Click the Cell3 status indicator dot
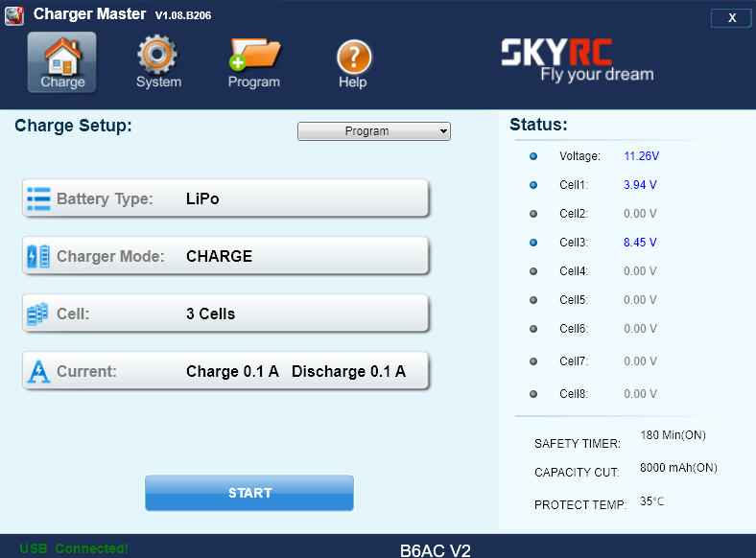The height and width of the screenshot is (558, 756). [x=533, y=242]
